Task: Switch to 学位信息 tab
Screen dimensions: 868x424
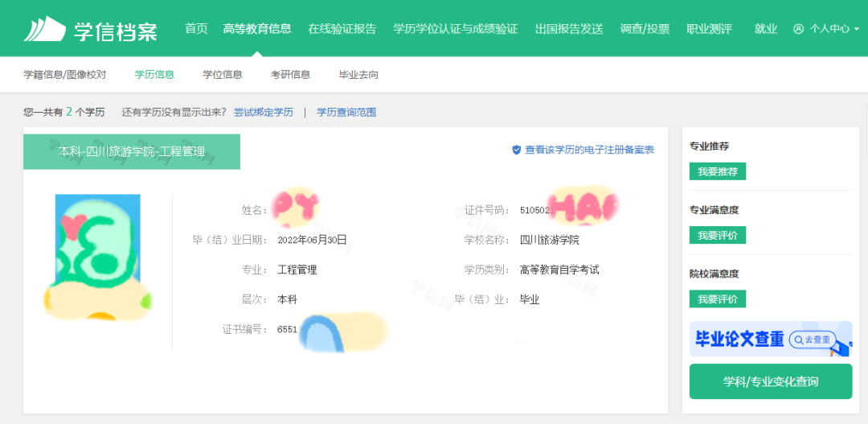Action: 223,75
